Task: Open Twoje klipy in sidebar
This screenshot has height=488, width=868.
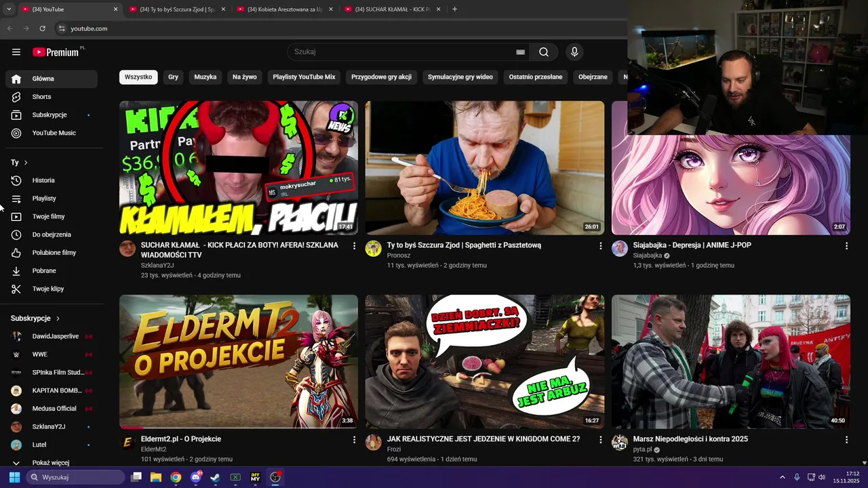Action: click(52, 289)
